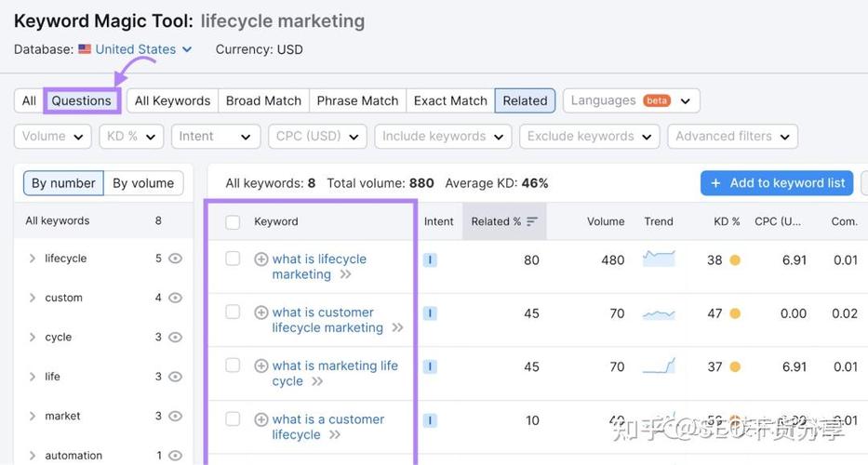The height and width of the screenshot is (465, 868).
Task: Click the double-arrow icon after 'what is marketing life cycle'
Action: pos(317,381)
